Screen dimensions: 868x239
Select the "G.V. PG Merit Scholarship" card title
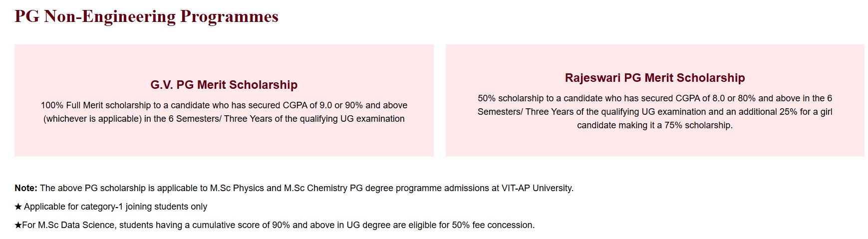(224, 85)
